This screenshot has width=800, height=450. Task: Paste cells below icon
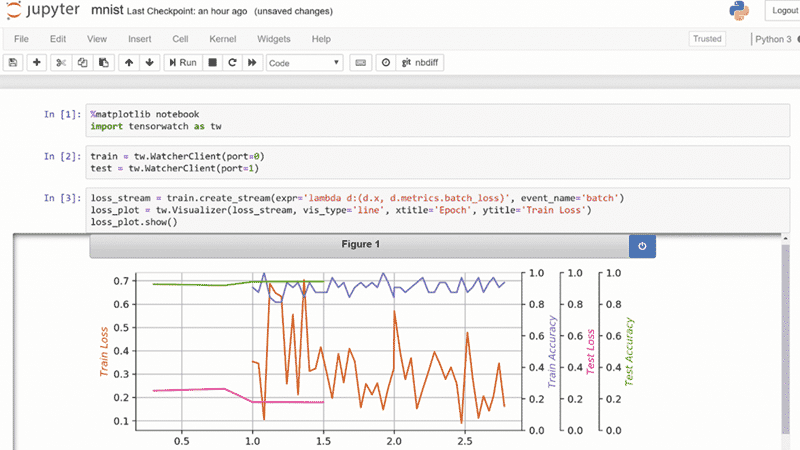104,63
